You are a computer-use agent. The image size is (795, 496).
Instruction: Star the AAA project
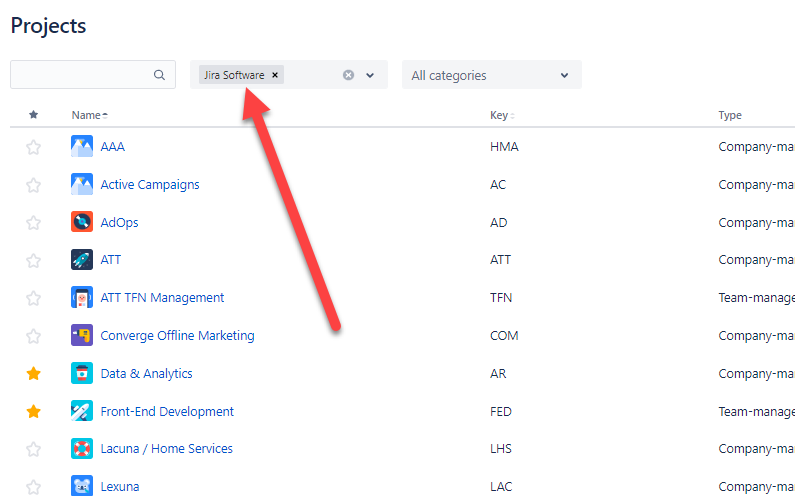[33, 147]
